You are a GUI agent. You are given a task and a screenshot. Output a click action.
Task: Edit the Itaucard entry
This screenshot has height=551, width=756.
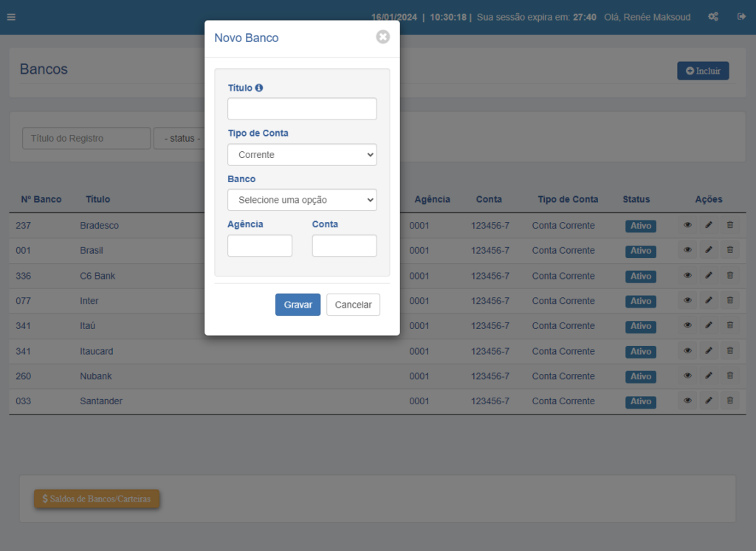pyautogui.click(x=709, y=351)
